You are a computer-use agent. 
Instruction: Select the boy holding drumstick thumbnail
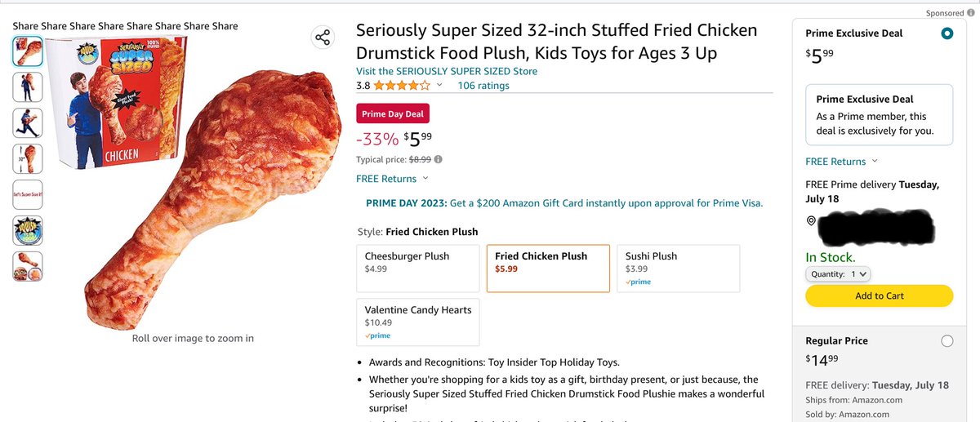pos(28,86)
